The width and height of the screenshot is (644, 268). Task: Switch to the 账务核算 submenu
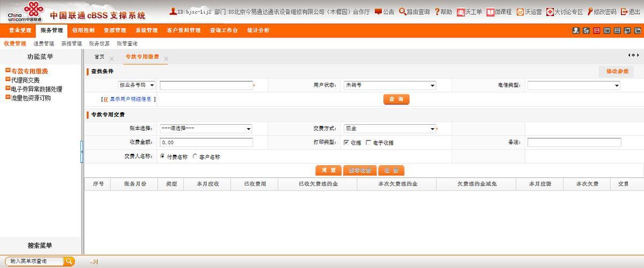tap(99, 43)
